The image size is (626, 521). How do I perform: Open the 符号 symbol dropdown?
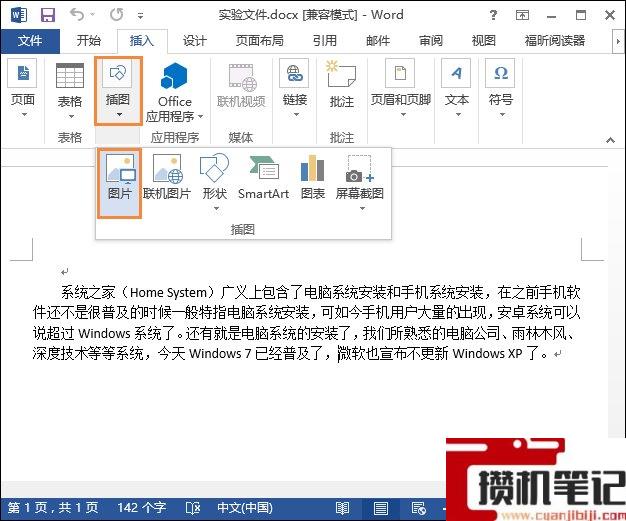(x=501, y=89)
